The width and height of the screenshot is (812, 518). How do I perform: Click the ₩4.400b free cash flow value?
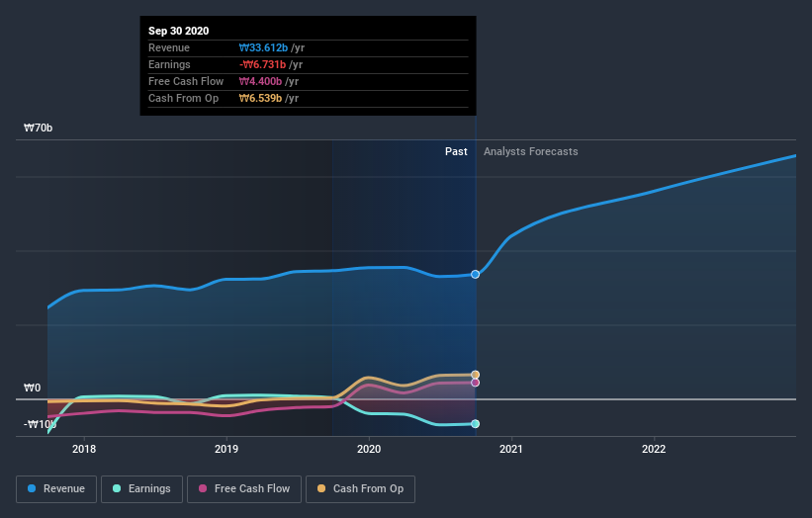(260, 81)
